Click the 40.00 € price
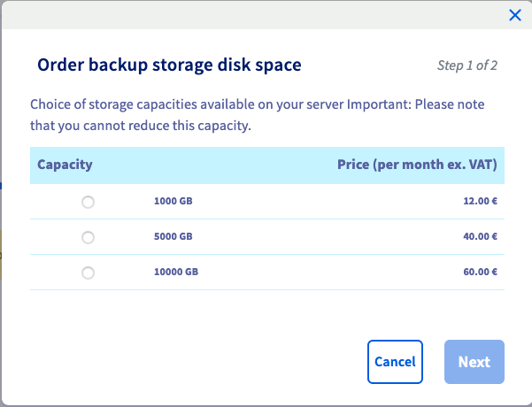 coord(480,237)
